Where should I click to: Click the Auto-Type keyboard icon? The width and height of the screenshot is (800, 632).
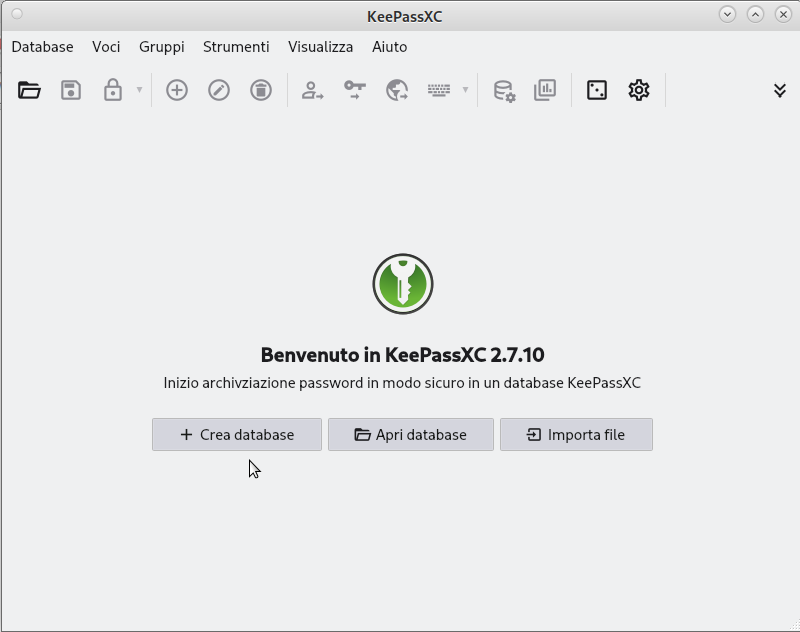coord(439,90)
